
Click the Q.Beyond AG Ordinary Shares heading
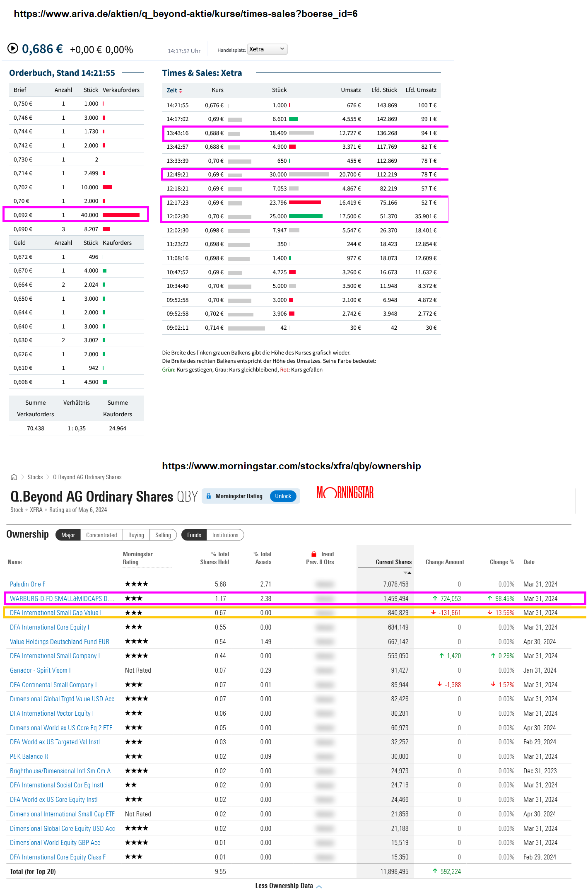[x=92, y=496]
